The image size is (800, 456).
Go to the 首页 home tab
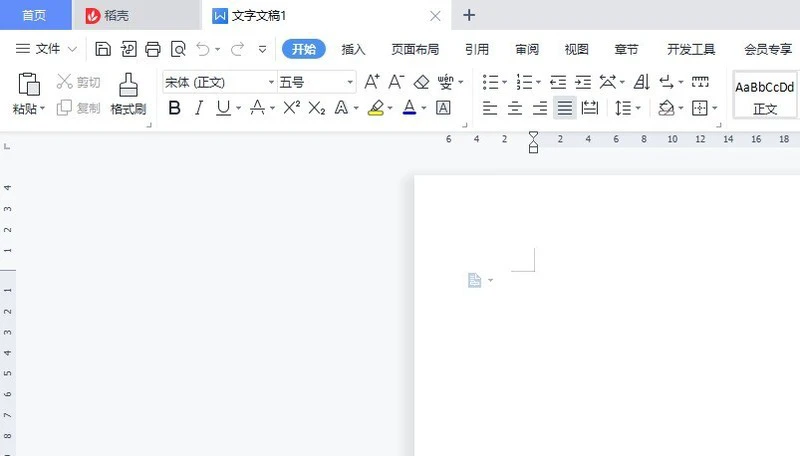[35, 15]
